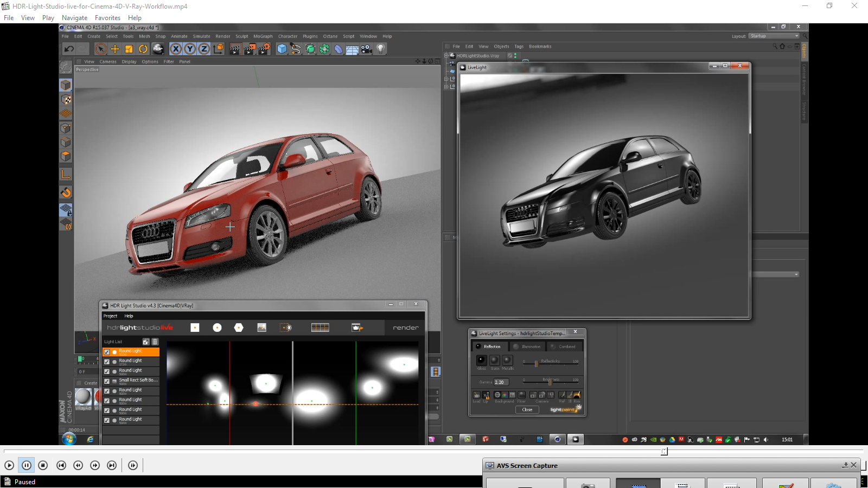
Task: Click the Gamma 2.20 input field
Action: click(501, 382)
